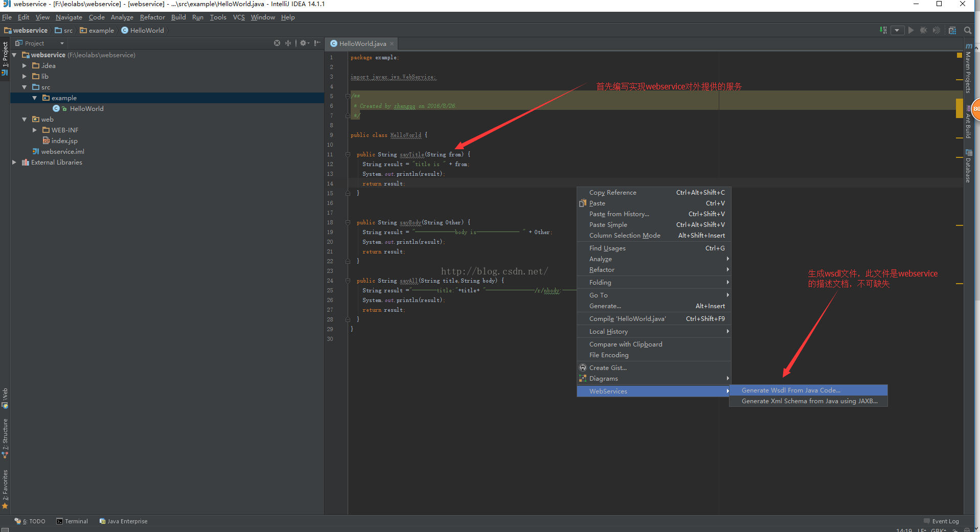Open the File menu
The height and width of the screenshot is (532, 980).
7,17
